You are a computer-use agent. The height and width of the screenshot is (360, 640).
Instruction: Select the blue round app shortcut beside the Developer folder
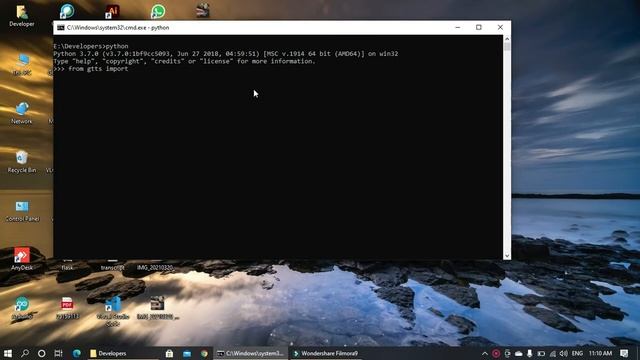(67, 11)
